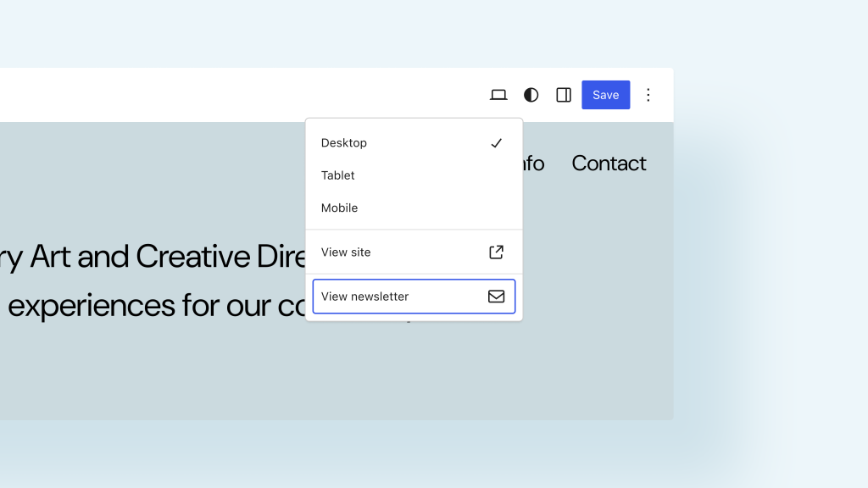The image size is (868, 488).
Task: Click the checkmark next to Desktop
Action: [x=496, y=143]
